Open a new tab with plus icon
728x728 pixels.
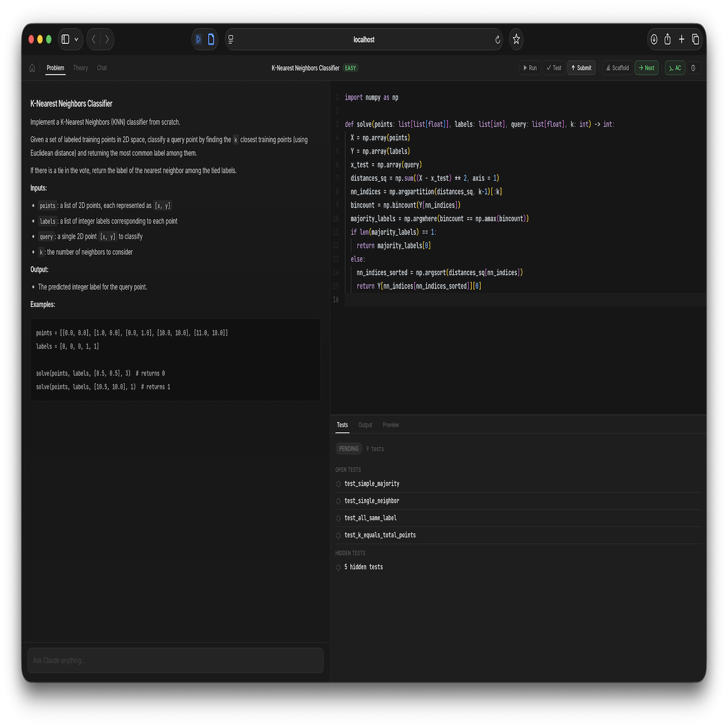[x=681, y=39]
